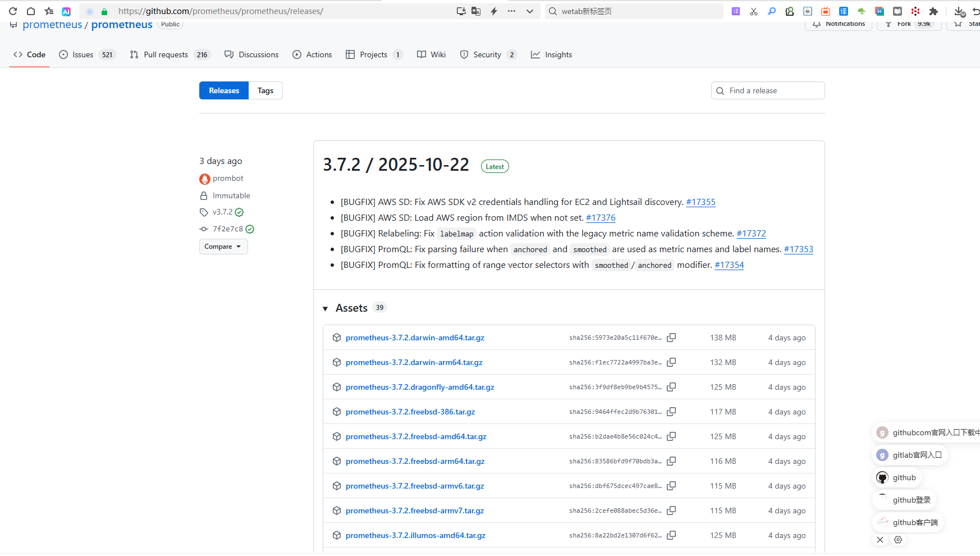Download prometheus-3.7.2.darwin-amd64.tar.gz
Image resolution: width=980 pixels, height=556 pixels.
[415, 338]
